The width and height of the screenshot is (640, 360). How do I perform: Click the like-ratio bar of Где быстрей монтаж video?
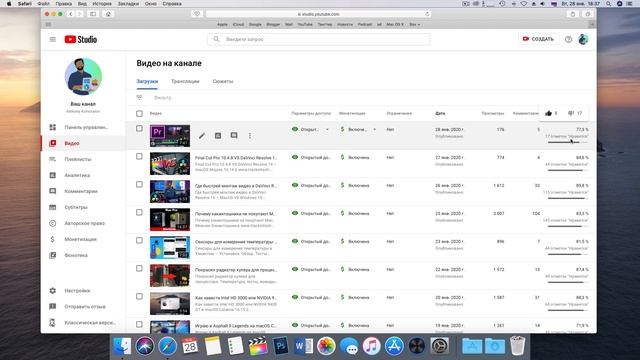567,198
